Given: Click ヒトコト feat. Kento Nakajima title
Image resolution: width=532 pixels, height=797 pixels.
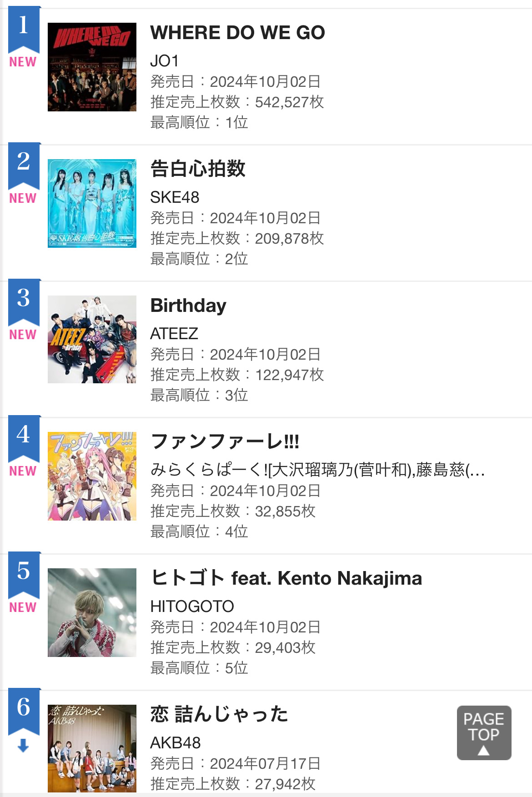Looking at the screenshot, I should (286, 578).
